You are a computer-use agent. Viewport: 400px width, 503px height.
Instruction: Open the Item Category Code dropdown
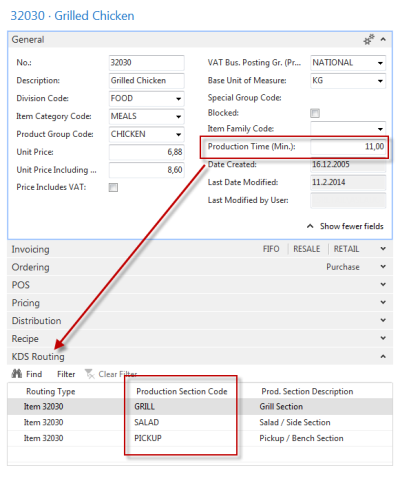click(179, 117)
